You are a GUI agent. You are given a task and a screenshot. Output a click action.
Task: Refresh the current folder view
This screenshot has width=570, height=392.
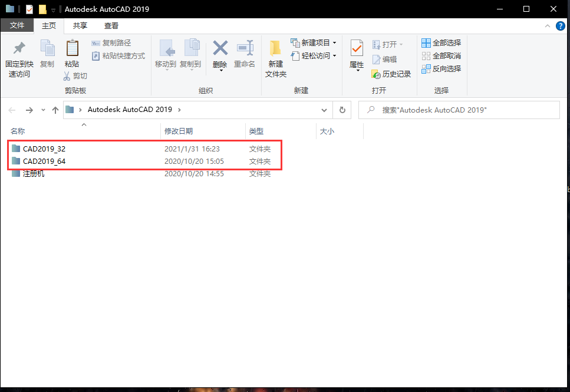(342, 110)
